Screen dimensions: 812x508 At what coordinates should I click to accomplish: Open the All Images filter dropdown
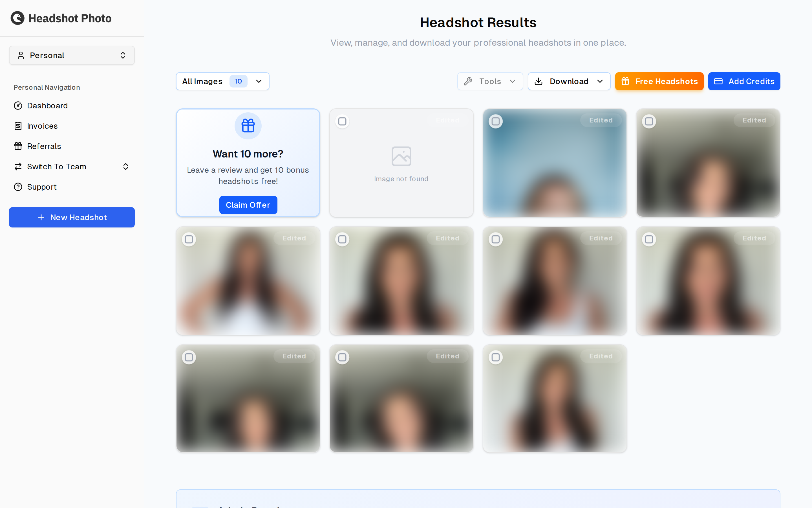(x=222, y=81)
